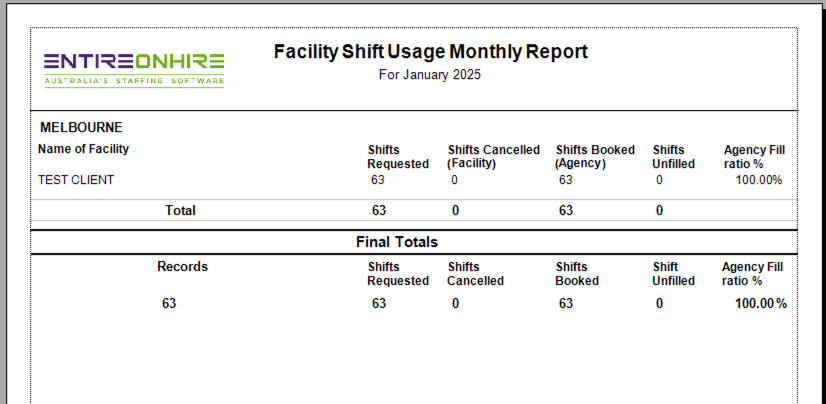Select the 'Final Totals' section heading
Viewport: 826px width, 404px height.
[x=397, y=242]
